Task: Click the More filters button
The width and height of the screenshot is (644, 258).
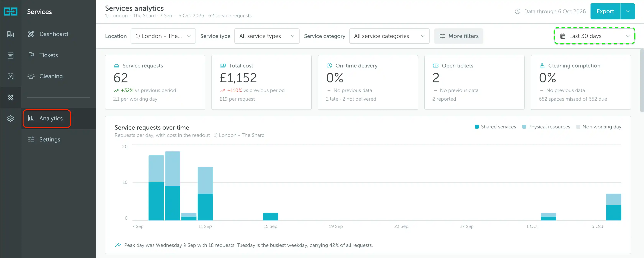Action: tap(458, 36)
